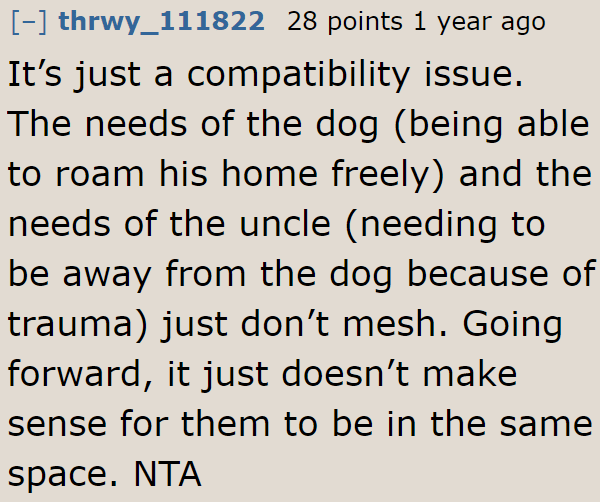601x502 pixels.
Task: Click the word "space." before NTA
Action: pos(63,476)
